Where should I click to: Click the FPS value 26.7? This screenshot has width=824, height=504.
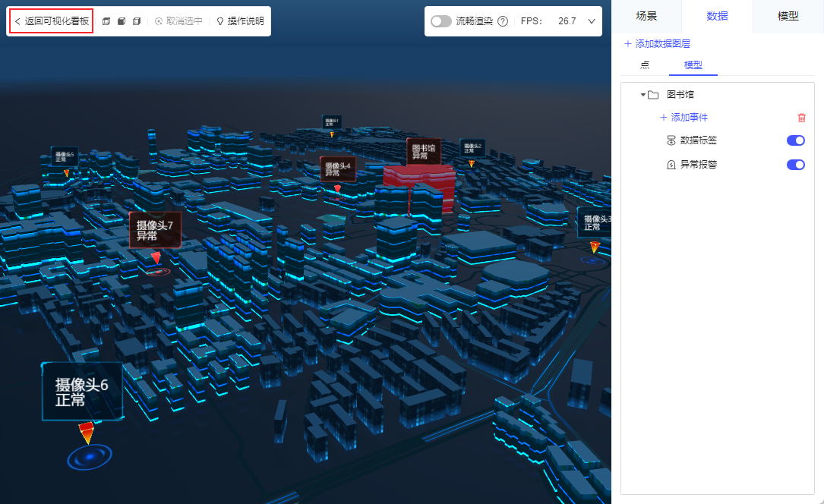point(567,21)
